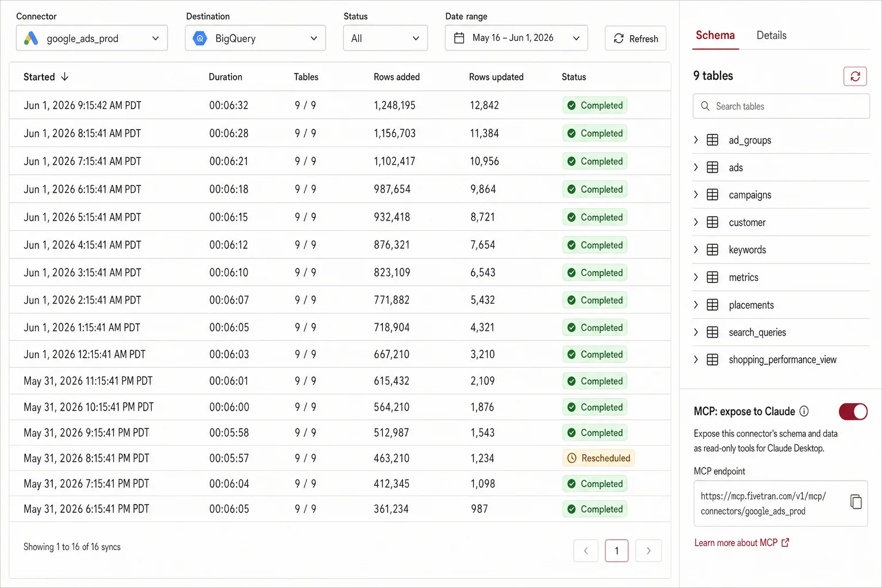Click the MCP endpoint URL text box

[x=780, y=504]
